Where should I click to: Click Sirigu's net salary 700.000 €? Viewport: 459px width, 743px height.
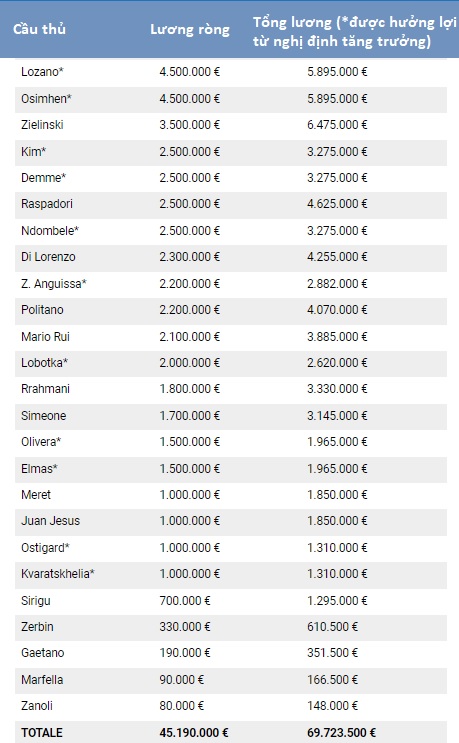[x=185, y=600]
